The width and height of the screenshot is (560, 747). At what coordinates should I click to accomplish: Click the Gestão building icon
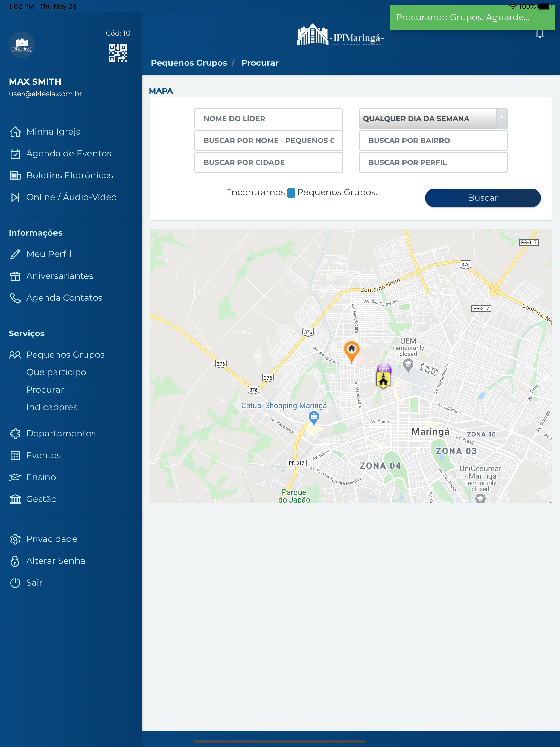click(15, 499)
